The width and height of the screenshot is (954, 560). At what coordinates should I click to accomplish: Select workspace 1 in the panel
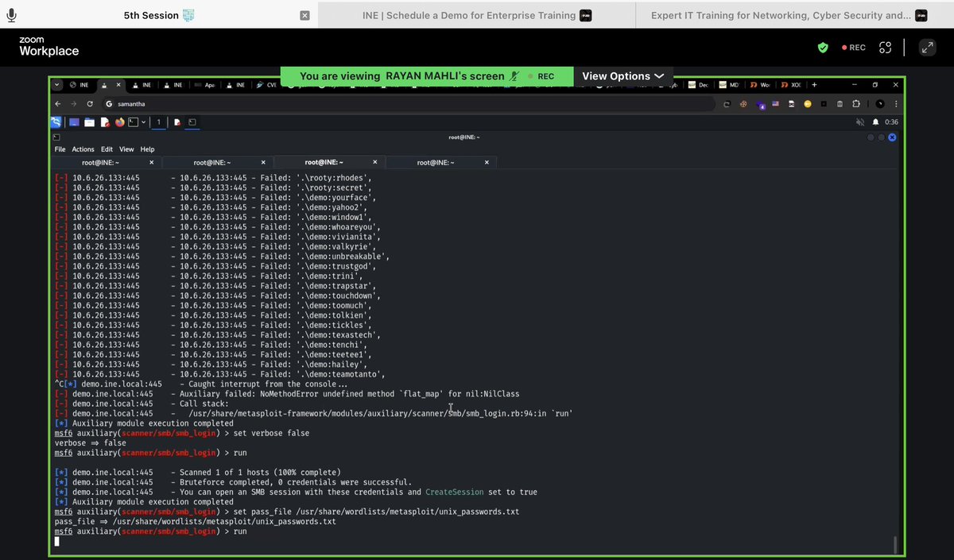[158, 122]
